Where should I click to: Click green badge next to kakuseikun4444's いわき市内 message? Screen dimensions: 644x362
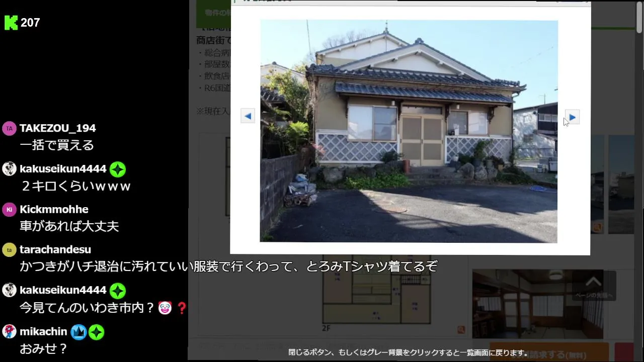(x=117, y=291)
